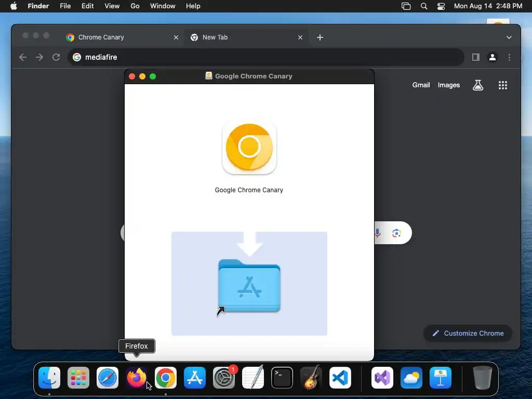This screenshot has height=399, width=532.
Task: Open the App Store Dock icon
Action: (x=195, y=378)
